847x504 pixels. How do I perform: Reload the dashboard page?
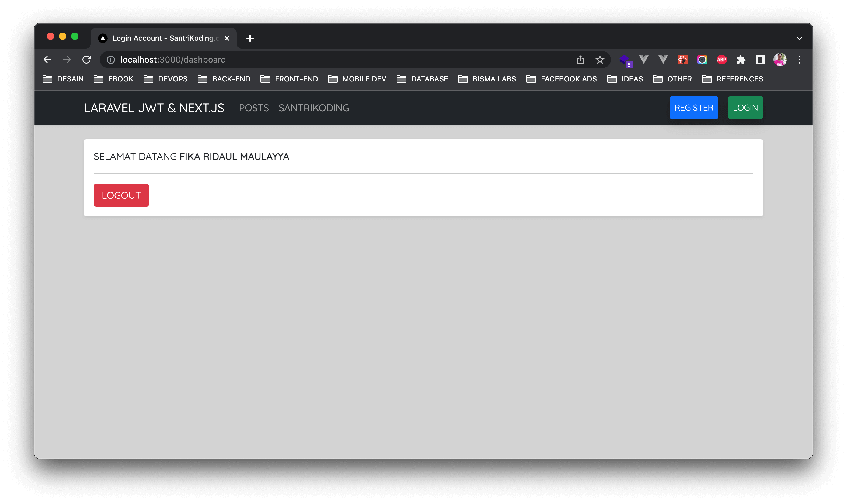pos(87,60)
